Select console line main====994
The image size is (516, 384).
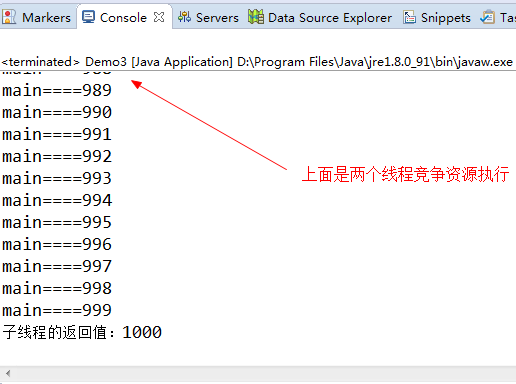tap(57, 200)
